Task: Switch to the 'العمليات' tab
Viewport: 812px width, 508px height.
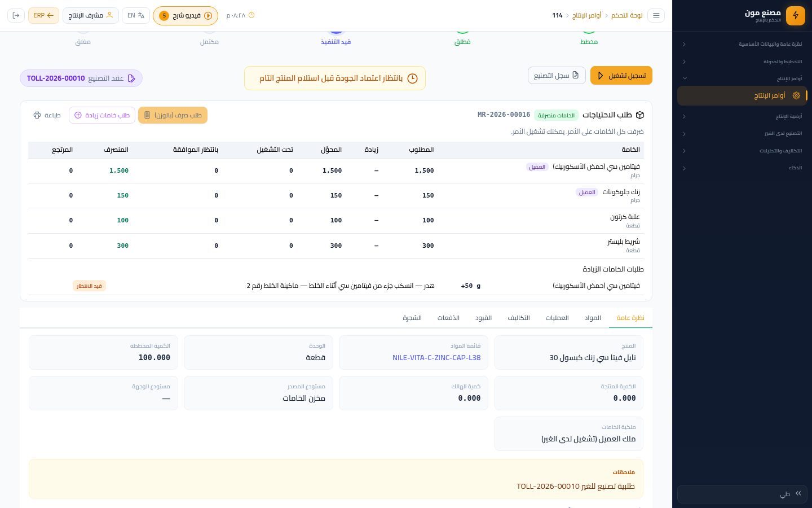Action: click(x=557, y=318)
